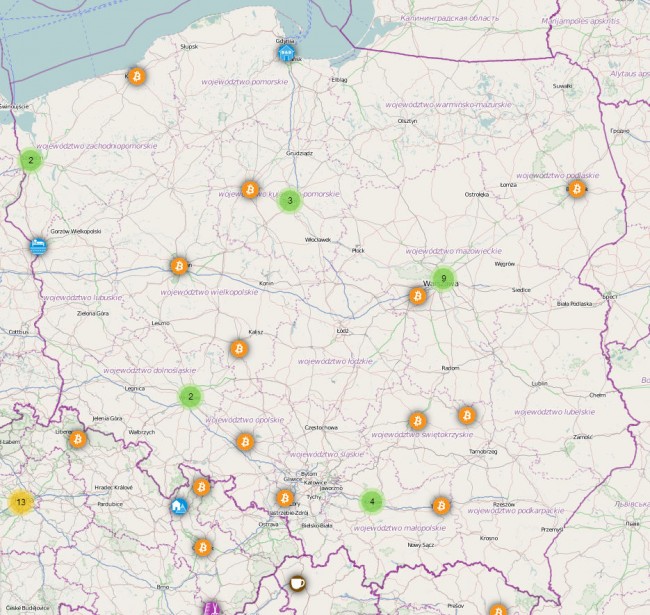This screenshot has width=650, height=615.
Task: Click the 'Tarnobrzeg' city label
Action: pyautogui.click(x=483, y=452)
